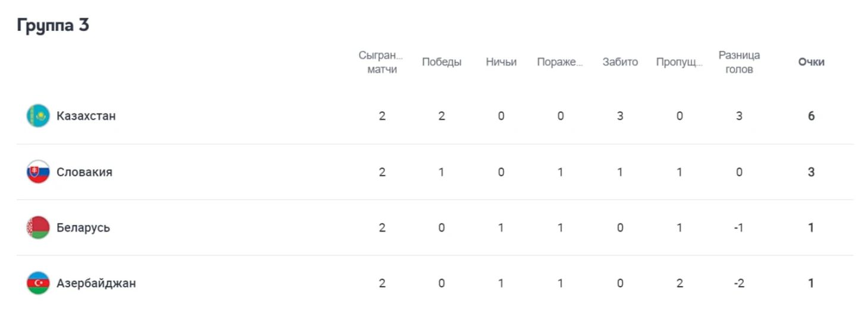
Task: Open the Казахстан team link
Action: [x=86, y=116]
